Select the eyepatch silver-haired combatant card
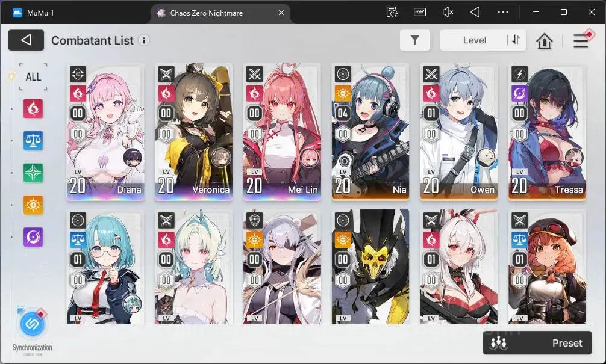This screenshot has width=606, height=364. (x=282, y=267)
